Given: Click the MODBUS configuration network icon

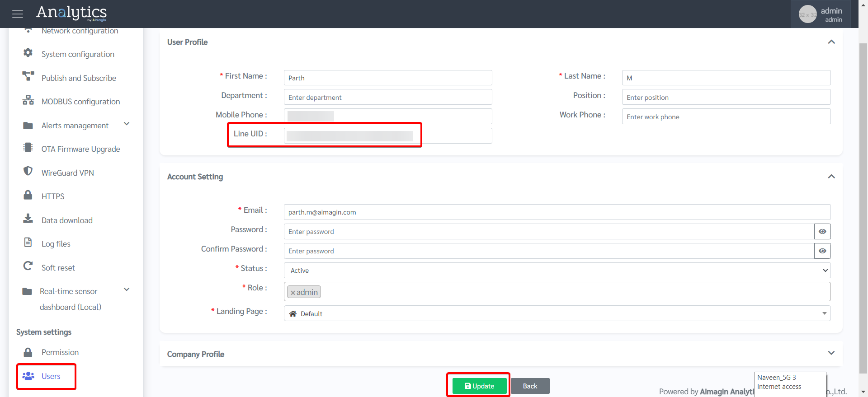Looking at the screenshot, I should (x=28, y=100).
